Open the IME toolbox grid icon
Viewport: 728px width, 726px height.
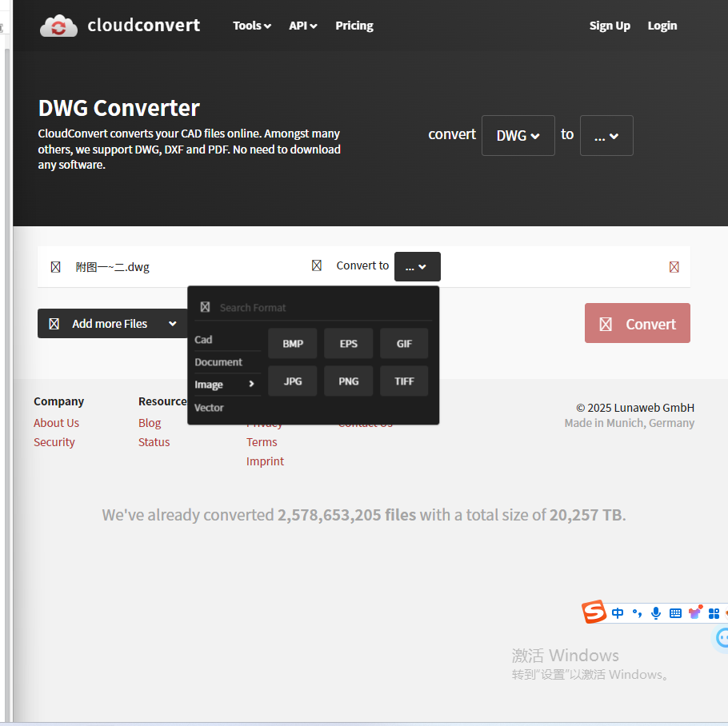[714, 614]
